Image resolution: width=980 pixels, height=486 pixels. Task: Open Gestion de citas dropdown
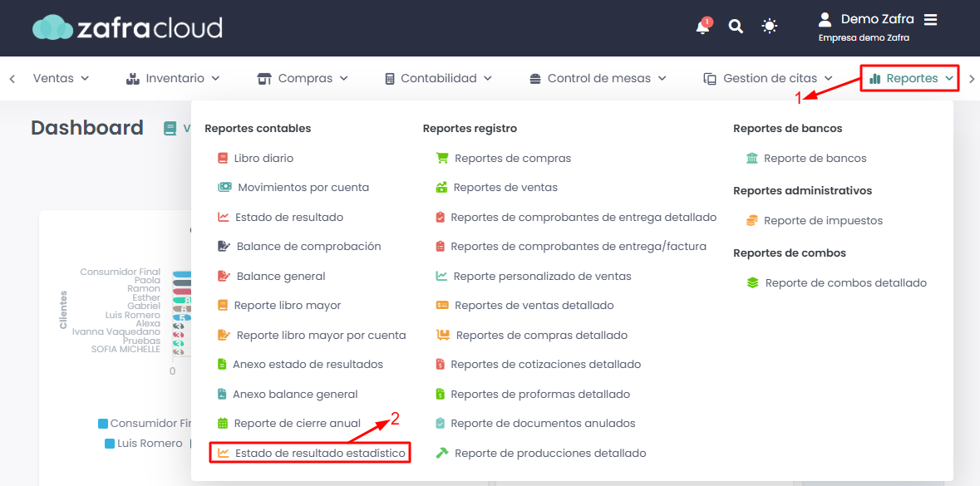(768, 78)
